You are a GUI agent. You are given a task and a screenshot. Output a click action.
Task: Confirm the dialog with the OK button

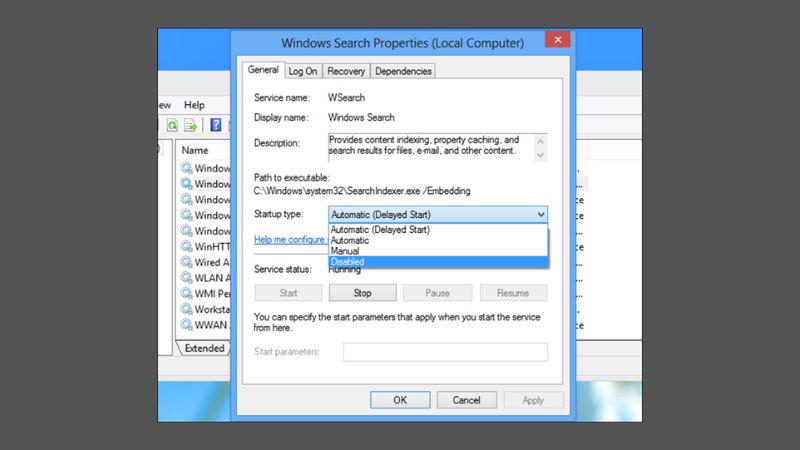[x=399, y=400]
